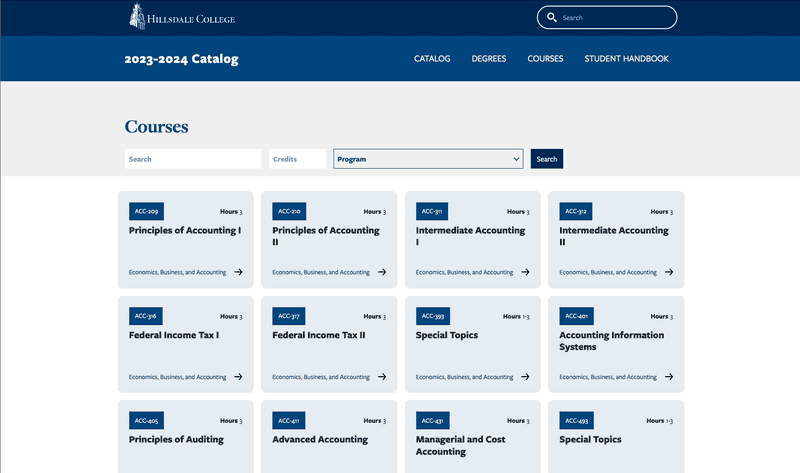Click the Hillsdale College logo
Viewport: 800px width, 473px height.
(x=182, y=16)
